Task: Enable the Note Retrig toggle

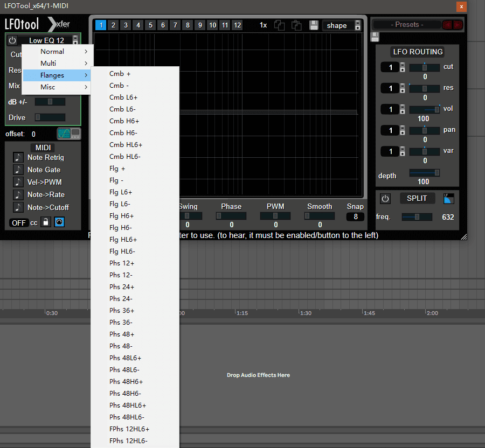Action: [18, 157]
